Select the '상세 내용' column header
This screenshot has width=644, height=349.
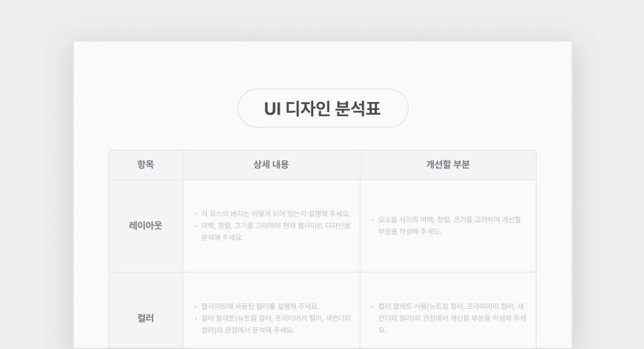coord(271,164)
